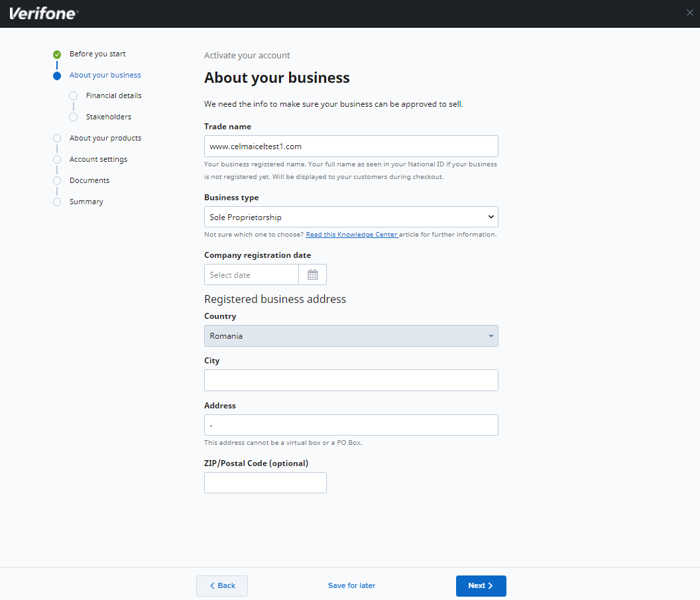Click the Verifone logo in the header
700x600 pixels.
coord(42,13)
